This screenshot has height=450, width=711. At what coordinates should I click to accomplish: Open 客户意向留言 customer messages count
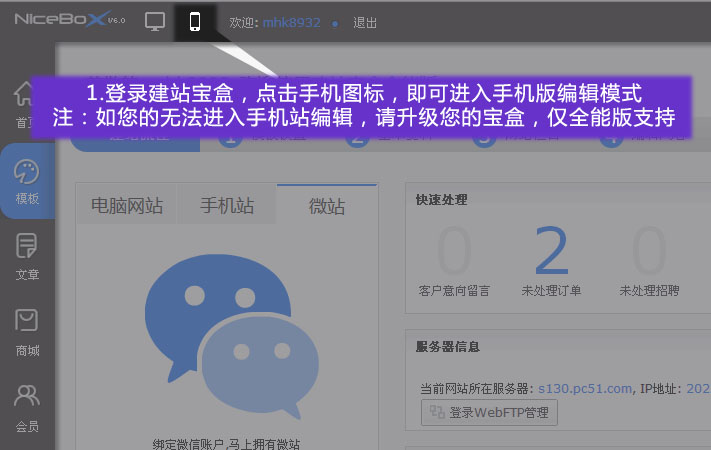pyautogui.click(x=454, y=258)
